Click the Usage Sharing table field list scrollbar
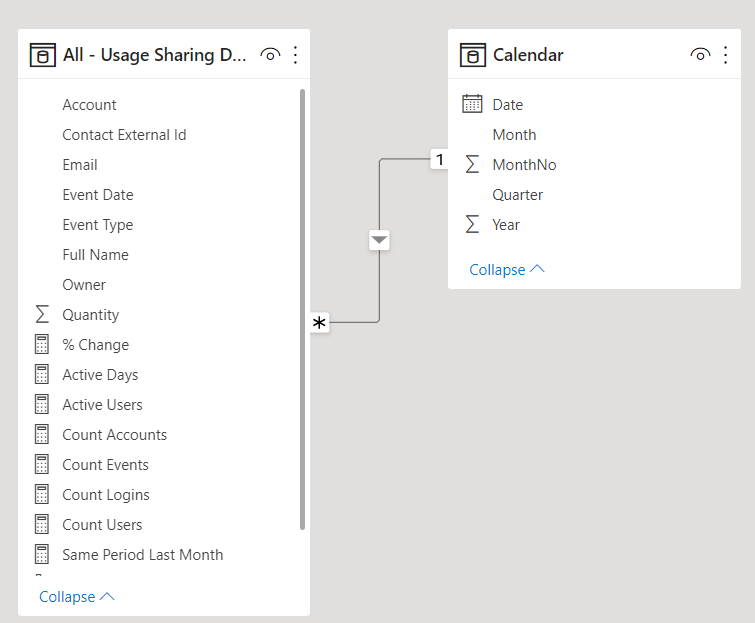The image size is (755, 623). click(302, 309)
